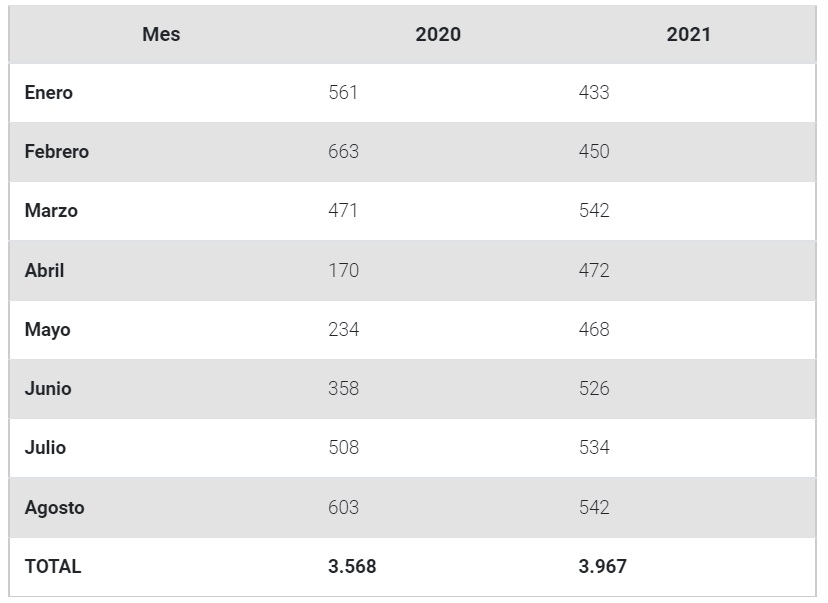Select the Julio row label
The image size is (828, 603).
point(46,448)
